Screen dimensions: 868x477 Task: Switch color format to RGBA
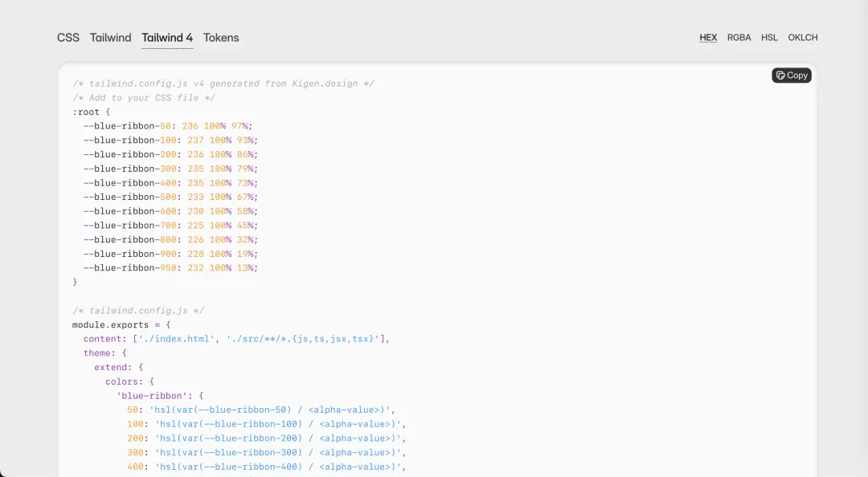(739, 38)
